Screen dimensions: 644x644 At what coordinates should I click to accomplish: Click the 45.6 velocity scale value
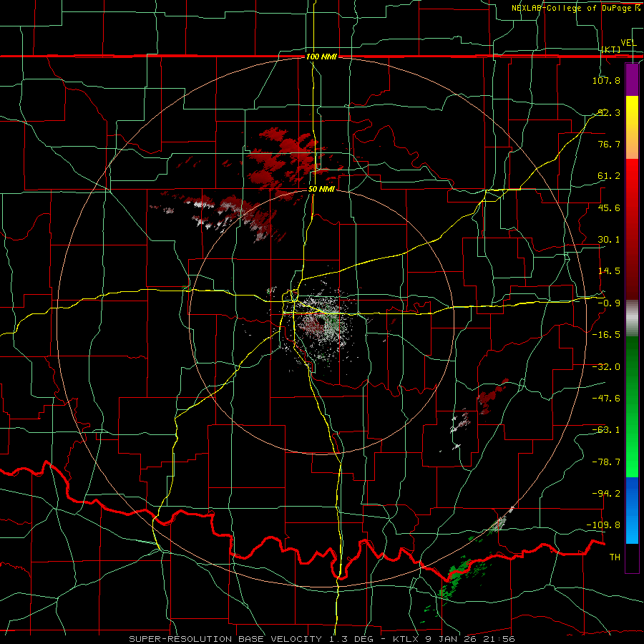pos(609,208)
